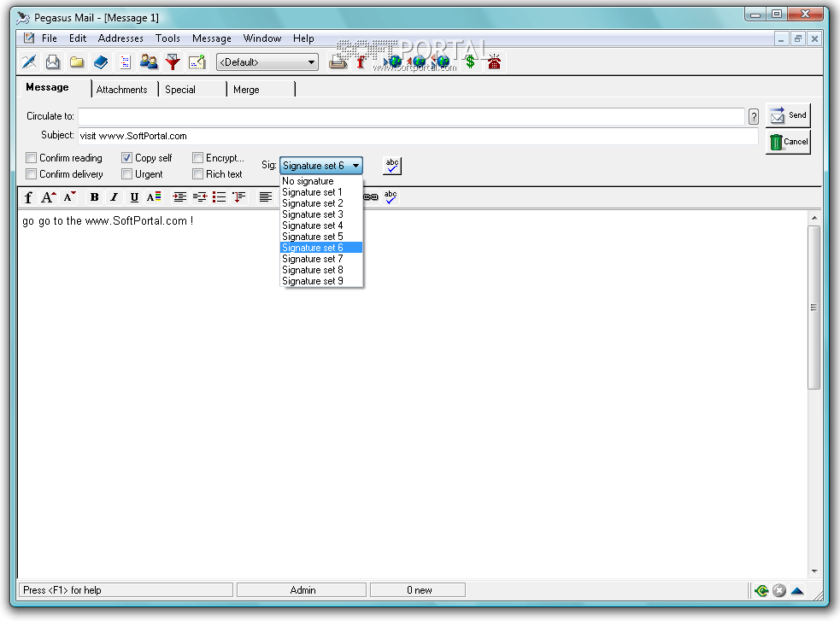840x621 pixels.
Task: Click the left-align text icon
Action: [x=265, y=197]
